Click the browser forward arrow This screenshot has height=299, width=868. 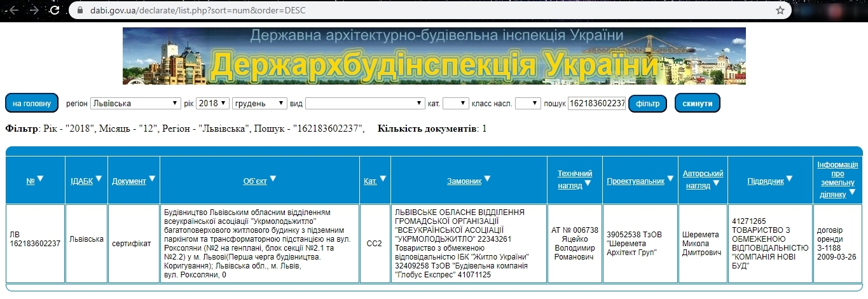pyautogui.click(x=36, y=10)
